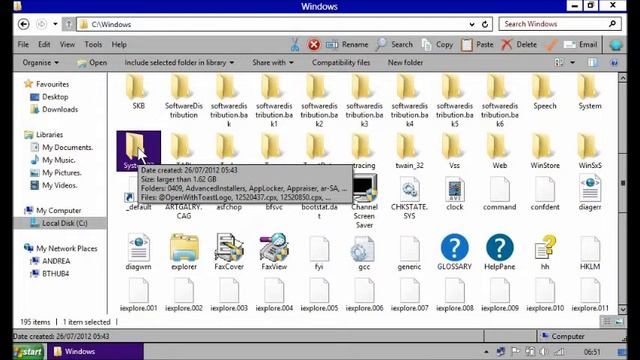
Task: Click the Cut scissors toolbar icon
Action: 295,44
